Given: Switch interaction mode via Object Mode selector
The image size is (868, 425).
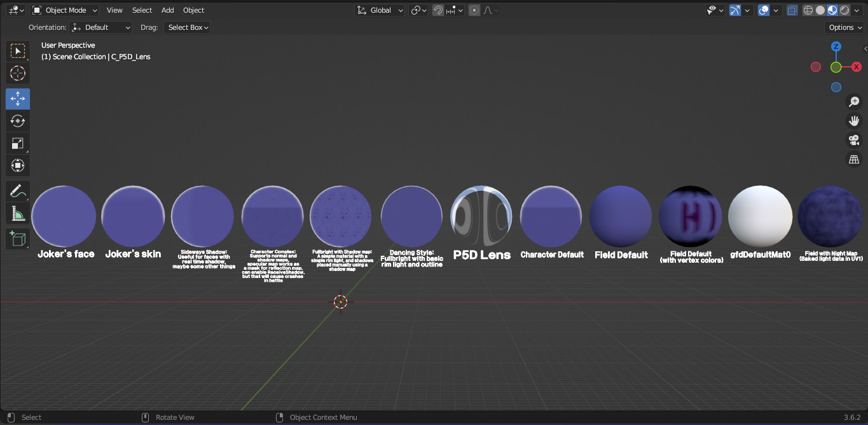Looking at the screenshot, I should 64,10.
